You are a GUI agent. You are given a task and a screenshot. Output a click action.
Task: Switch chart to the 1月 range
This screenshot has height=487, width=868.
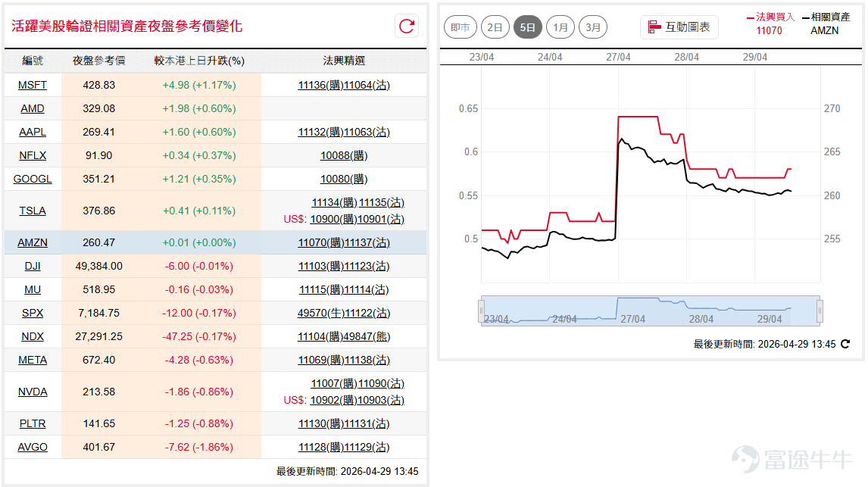(560, 27)
